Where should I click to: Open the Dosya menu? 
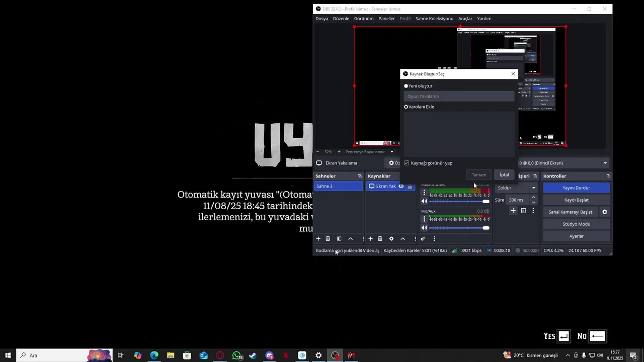321,19
